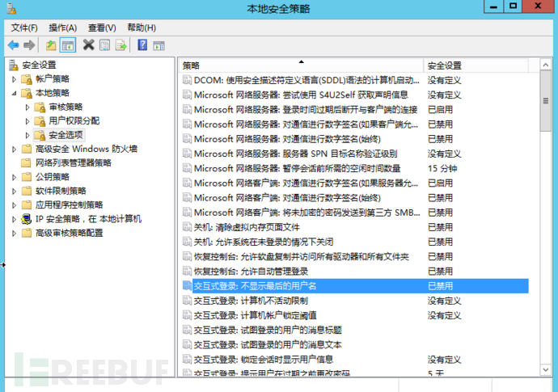Click the Export list toolbar icon
This screenshot has height=392, width=558.
pos(120,45)
